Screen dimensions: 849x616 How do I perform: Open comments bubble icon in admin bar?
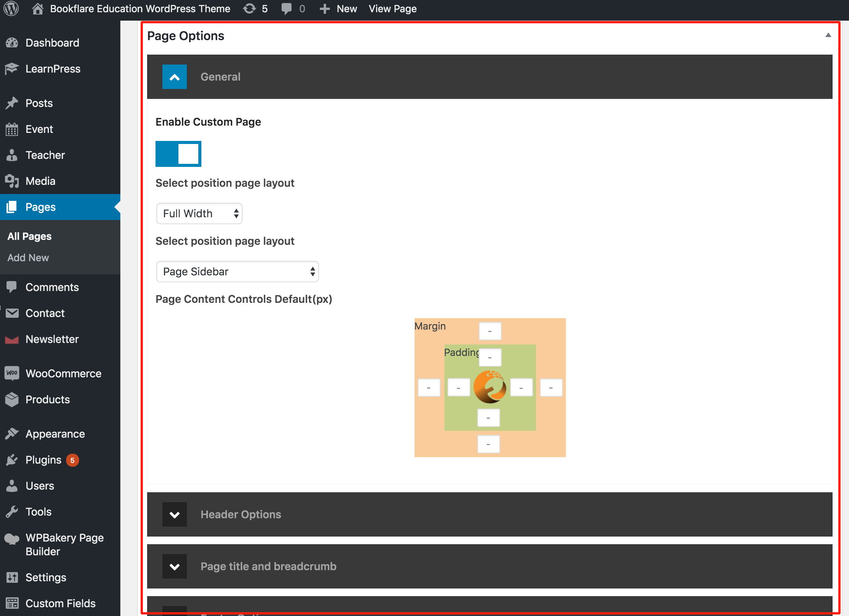pos(286,8)
